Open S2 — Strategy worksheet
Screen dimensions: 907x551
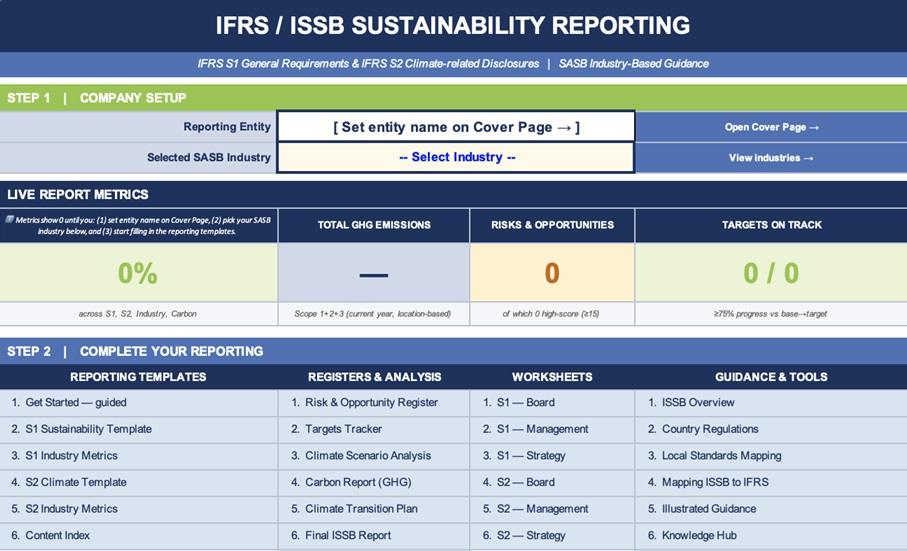tap(552, 535)
